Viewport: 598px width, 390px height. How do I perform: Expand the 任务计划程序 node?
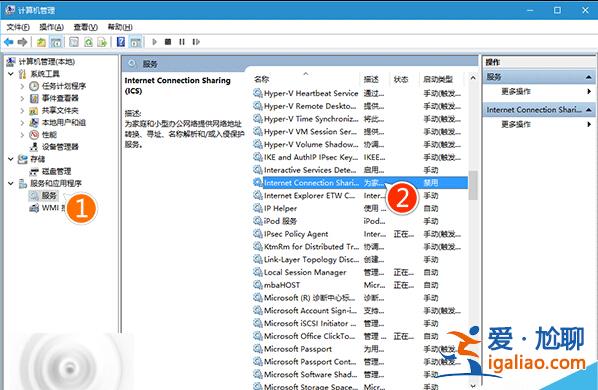(22, 86)
